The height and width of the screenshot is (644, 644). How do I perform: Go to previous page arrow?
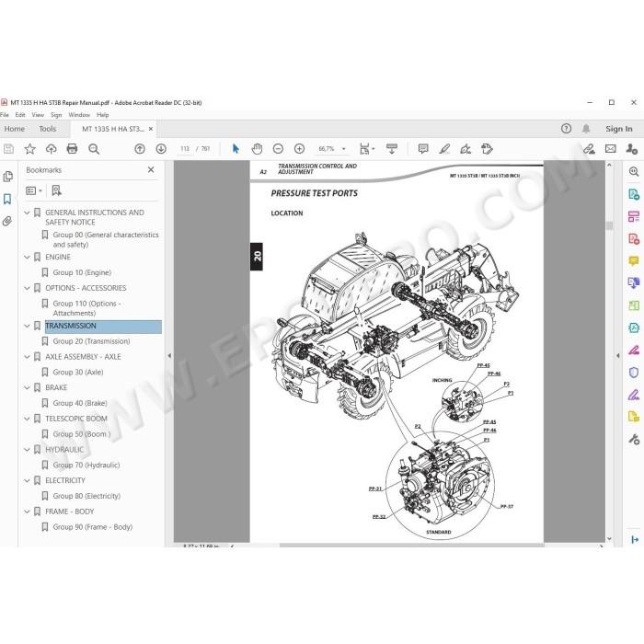(x=140, y=149)
